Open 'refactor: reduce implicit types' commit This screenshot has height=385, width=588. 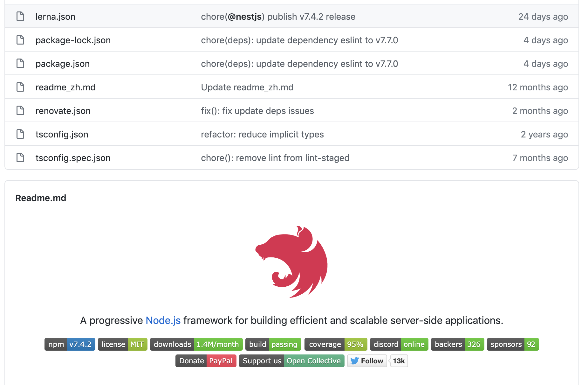(x=262, y=134)
